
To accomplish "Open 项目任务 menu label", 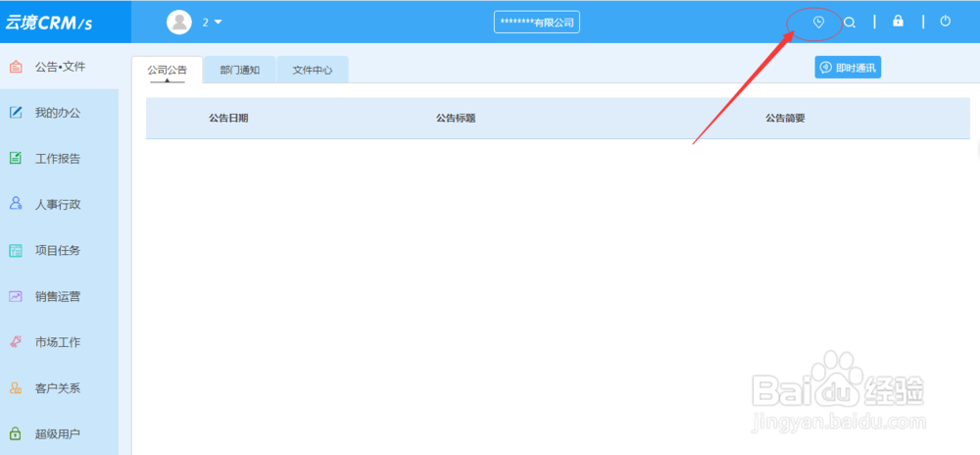I will tap(58, 251).
